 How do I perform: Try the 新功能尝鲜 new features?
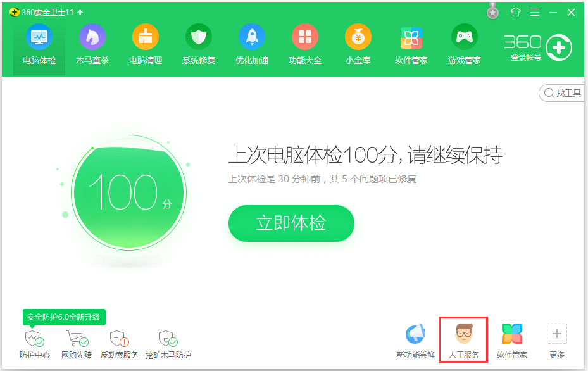pos(415,340)
